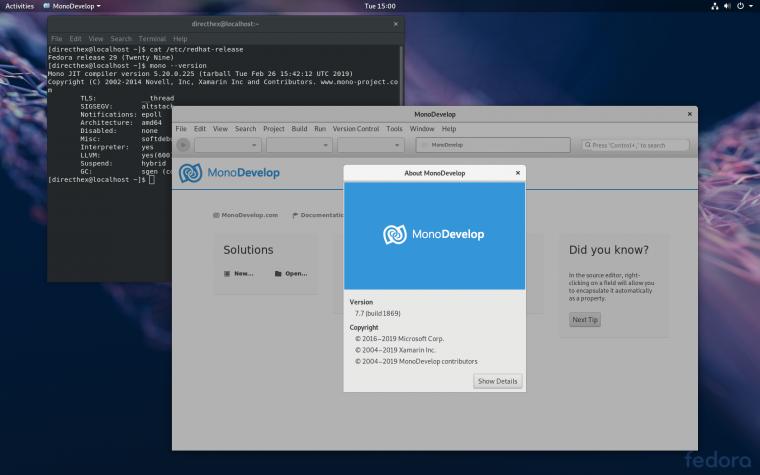The image size is (760, 475).
Task: Click '© 2004–2019 MonoDevelop contributors' text
Action: (416, 361)
